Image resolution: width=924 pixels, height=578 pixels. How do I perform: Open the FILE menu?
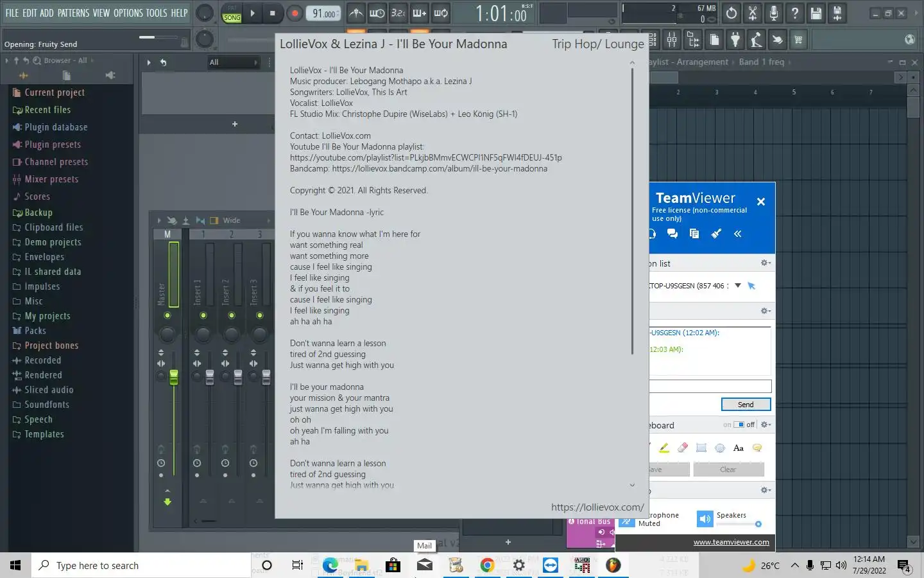tap(12, 13)
